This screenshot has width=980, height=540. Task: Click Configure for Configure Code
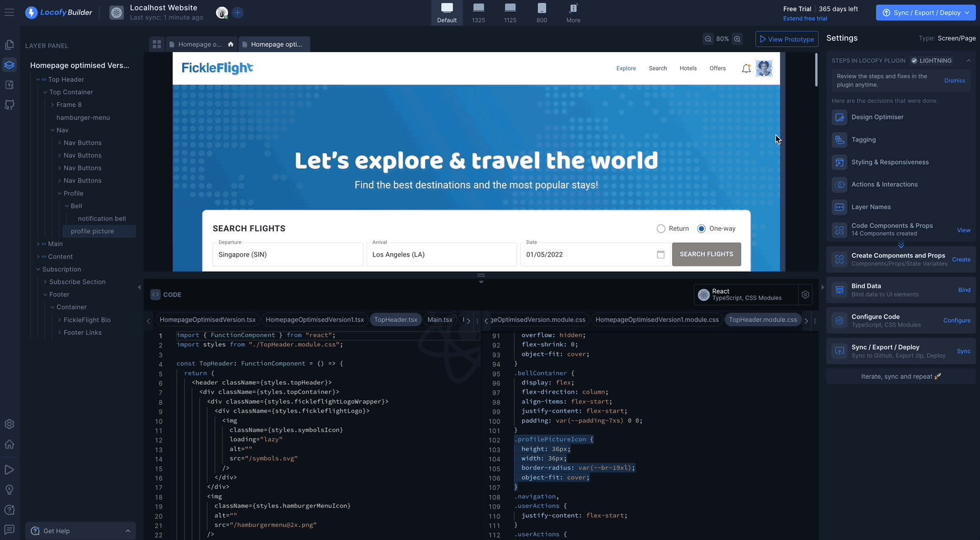(x=957, y=320)
